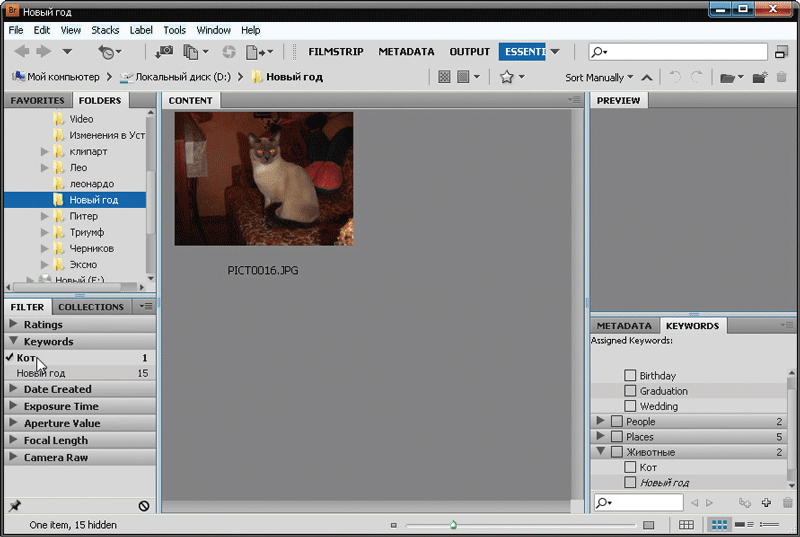Click the recent files clock icon
The height and width of the screenshot is (537, 800).
pos(107,52)
